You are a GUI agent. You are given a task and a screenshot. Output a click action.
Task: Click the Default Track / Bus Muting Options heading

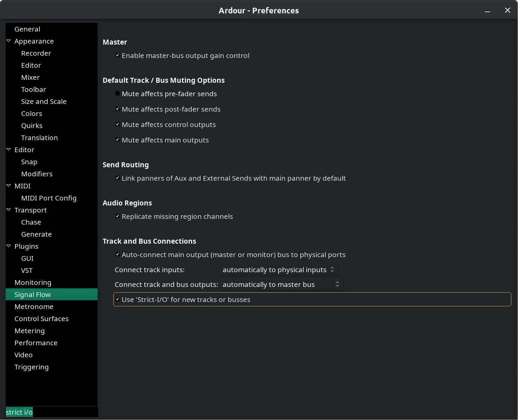164,80
